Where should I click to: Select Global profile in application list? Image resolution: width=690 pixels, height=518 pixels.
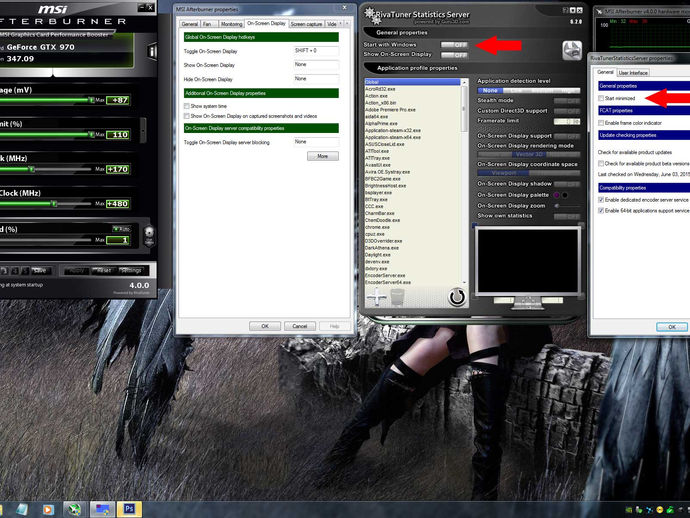(412, 82)
